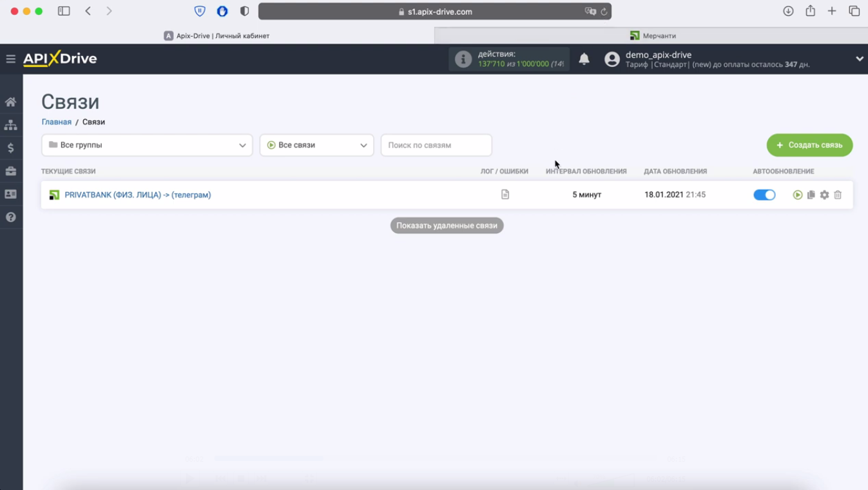This screenshot has width=868, height=490.
Task: Reload the page in address bar
Action: [x=604, y=12]
